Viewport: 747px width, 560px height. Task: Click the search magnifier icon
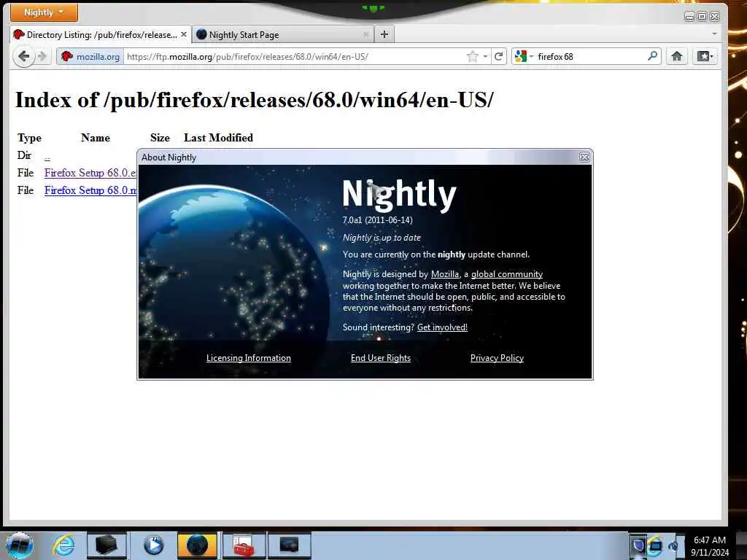click(x=653, y=56)
